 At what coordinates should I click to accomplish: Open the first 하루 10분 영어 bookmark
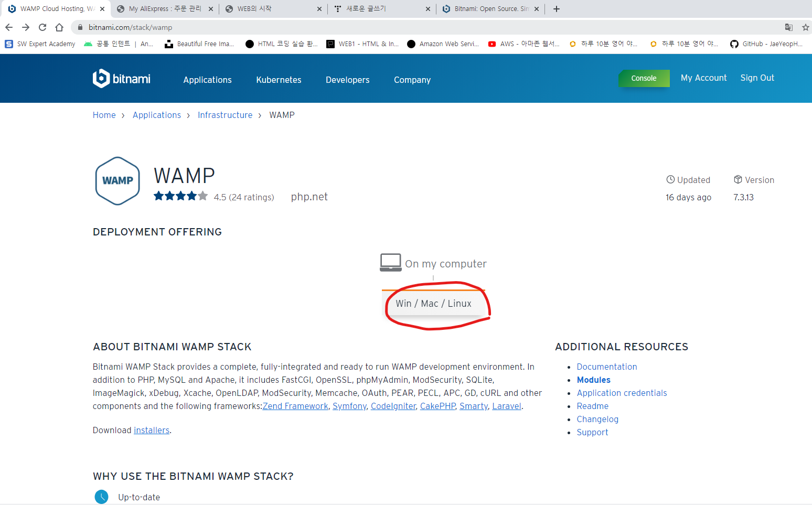[x=604, y=44]
